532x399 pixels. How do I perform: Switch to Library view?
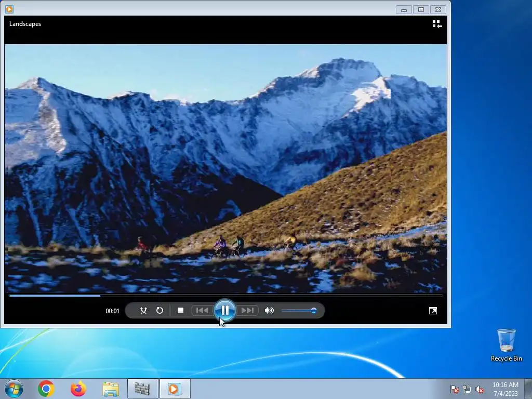[437, 24]
